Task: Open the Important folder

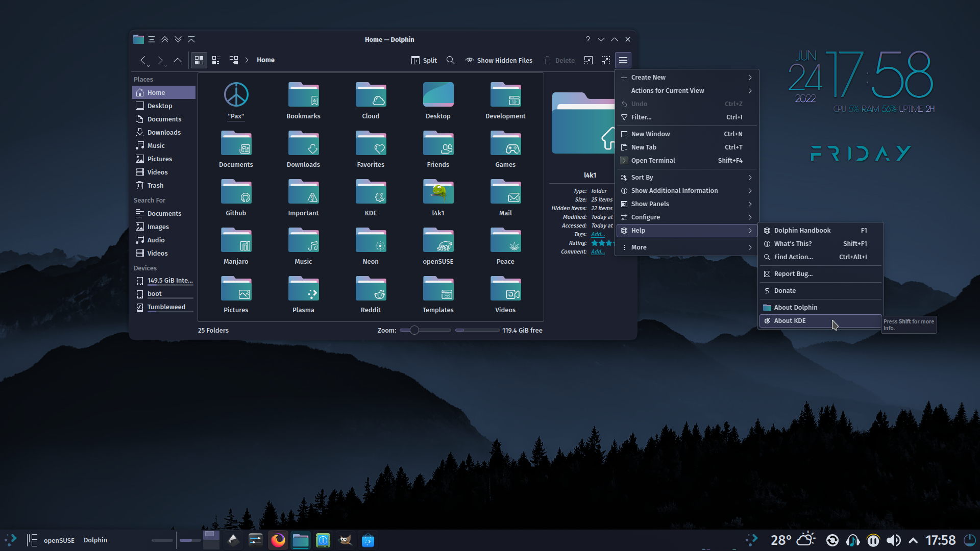Action: 303,197
